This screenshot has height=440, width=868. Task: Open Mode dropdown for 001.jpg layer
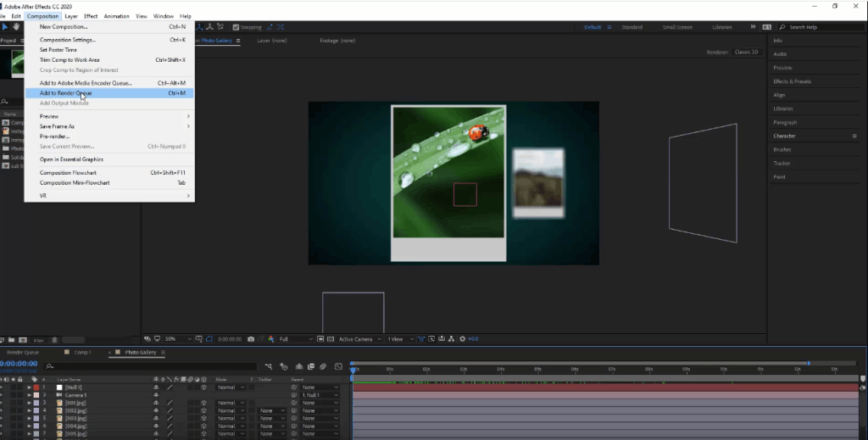point(231,403)
